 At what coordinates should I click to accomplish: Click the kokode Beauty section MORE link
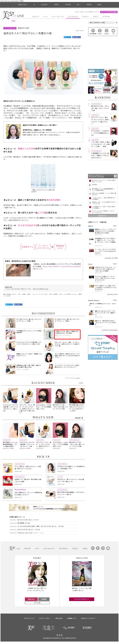click(x=115, y=300)
